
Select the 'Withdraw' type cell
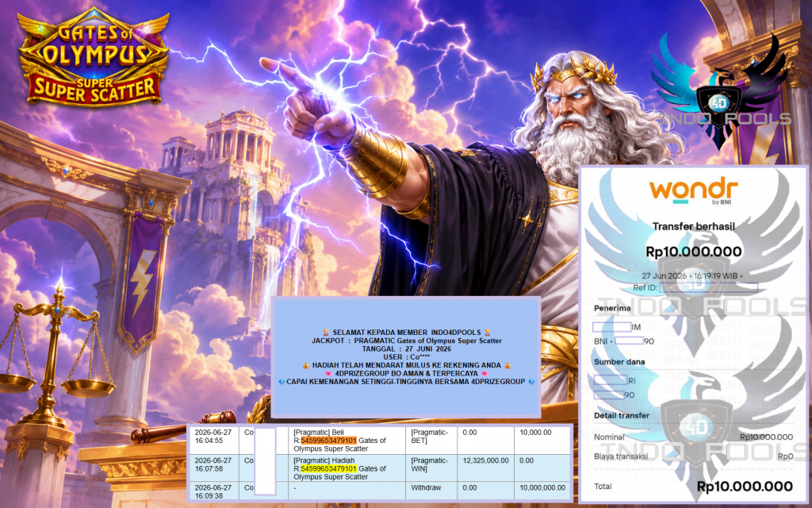point(432,491)
